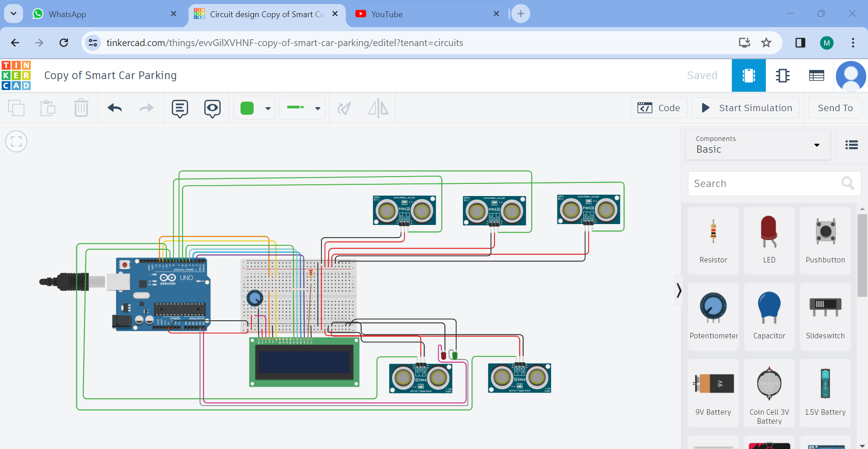Click the Tinkercad logo
Screen dimensions: 868x449
tap(16, 75)
